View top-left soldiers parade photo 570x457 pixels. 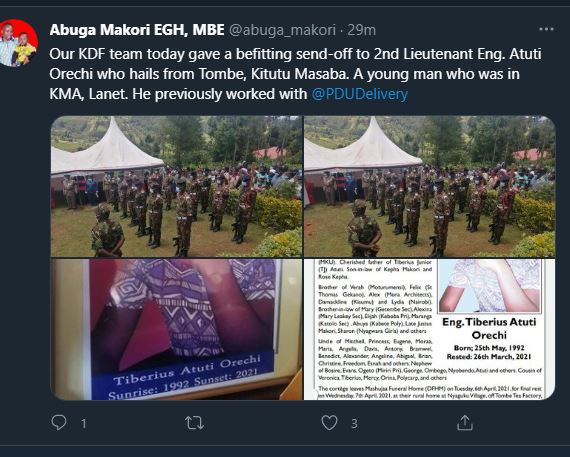point(176,187)
